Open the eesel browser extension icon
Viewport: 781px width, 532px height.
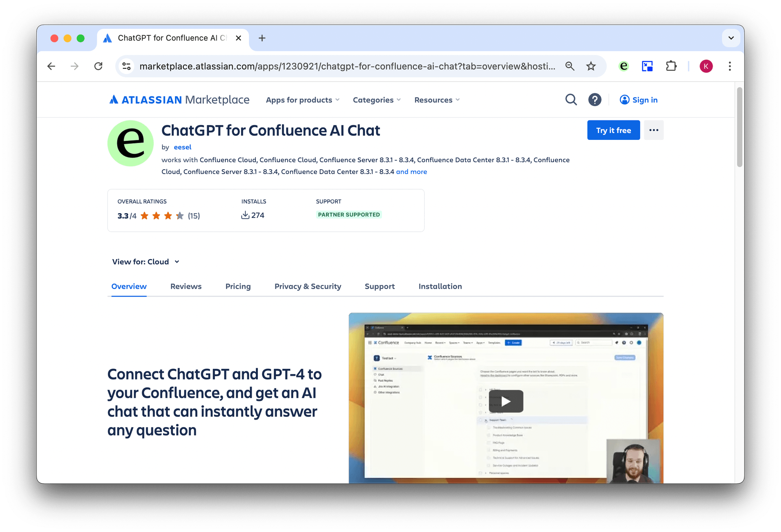coord(624,66)
